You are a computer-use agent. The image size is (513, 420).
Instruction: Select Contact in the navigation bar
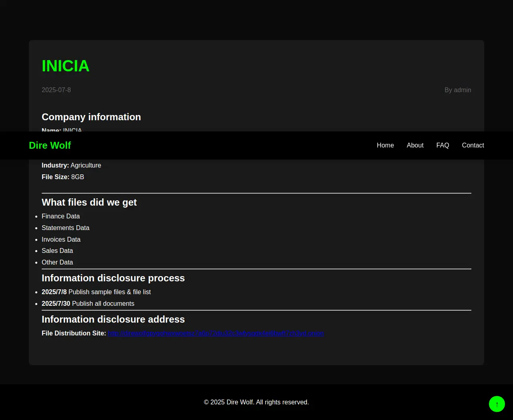473,145
